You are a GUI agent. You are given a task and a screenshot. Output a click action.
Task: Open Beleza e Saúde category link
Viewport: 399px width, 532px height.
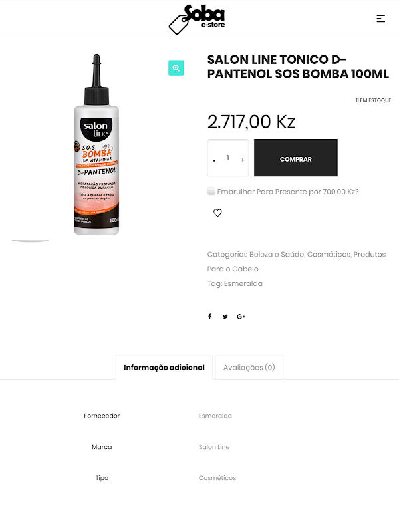pos(277,255)
